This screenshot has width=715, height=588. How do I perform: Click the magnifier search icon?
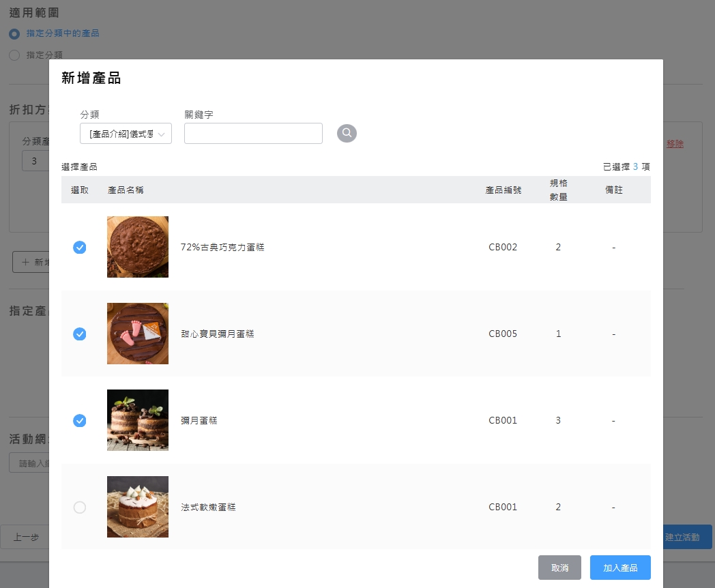(x=347, y=133)
